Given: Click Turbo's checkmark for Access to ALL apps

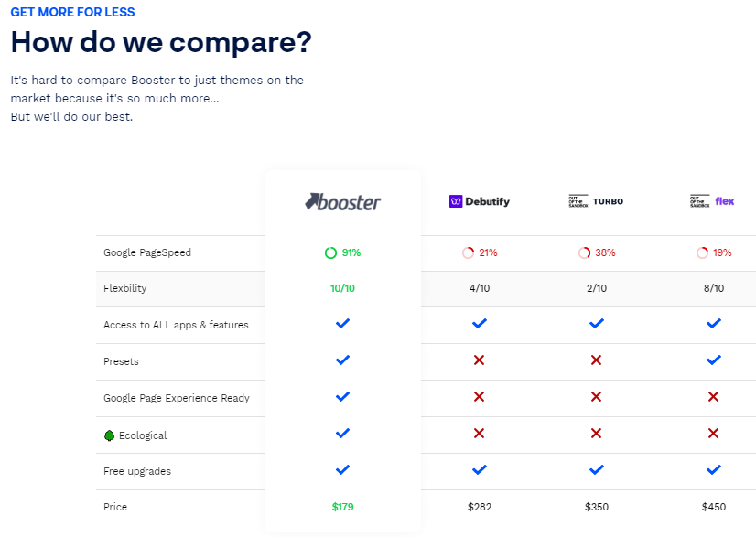Looking at the screenshot, I should tap(597, 324).
